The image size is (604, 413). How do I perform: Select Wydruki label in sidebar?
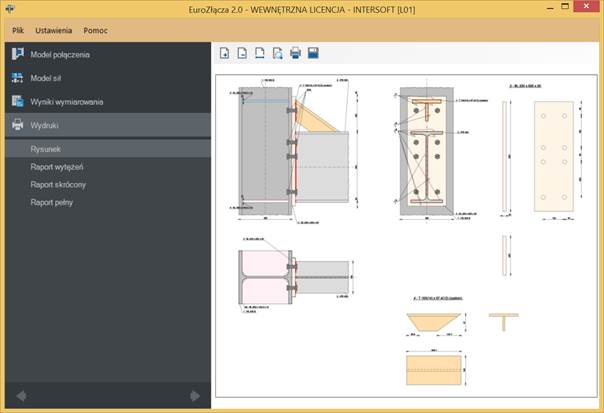click(x=44, y=125)
